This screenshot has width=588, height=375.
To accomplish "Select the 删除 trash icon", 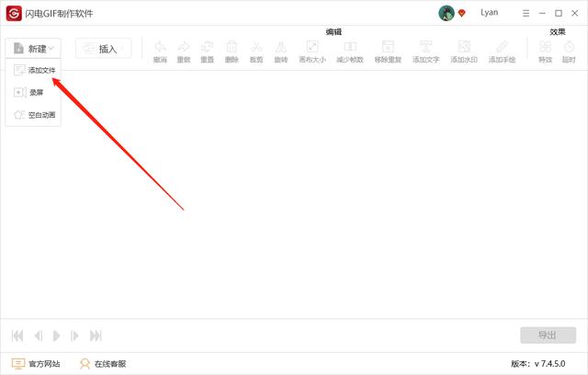I will point(232,51).
